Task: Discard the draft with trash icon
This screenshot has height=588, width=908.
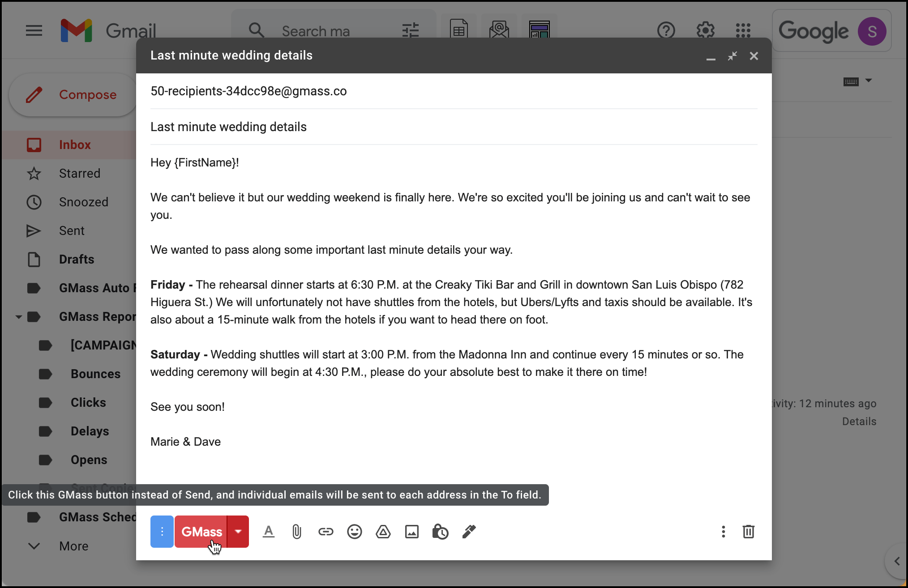Action: point(749,532)
